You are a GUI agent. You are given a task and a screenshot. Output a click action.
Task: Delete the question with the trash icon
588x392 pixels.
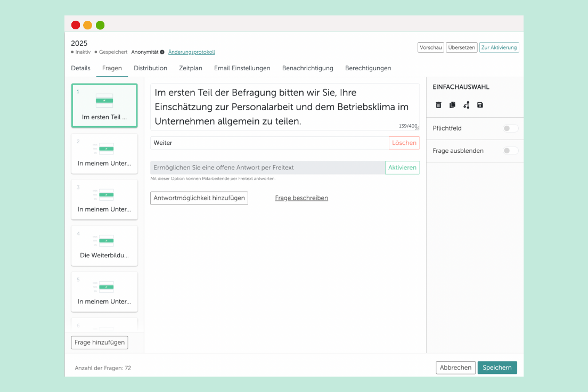[438, 105]
